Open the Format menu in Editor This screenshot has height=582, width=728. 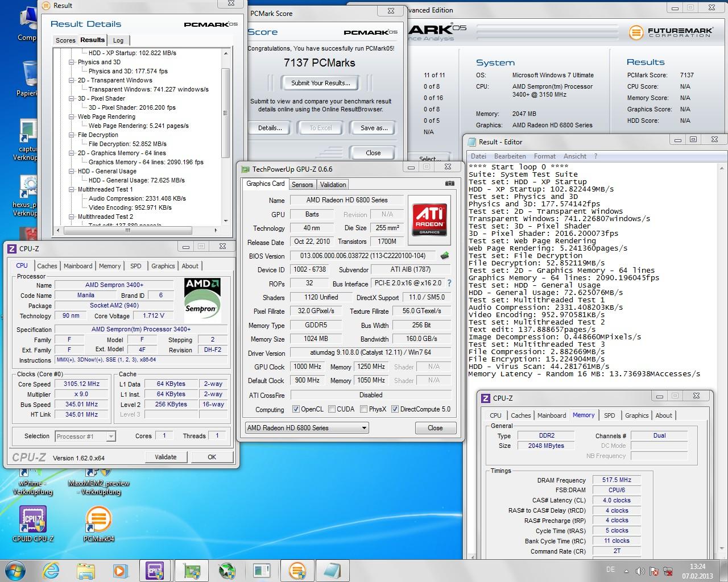pos(544,156)
